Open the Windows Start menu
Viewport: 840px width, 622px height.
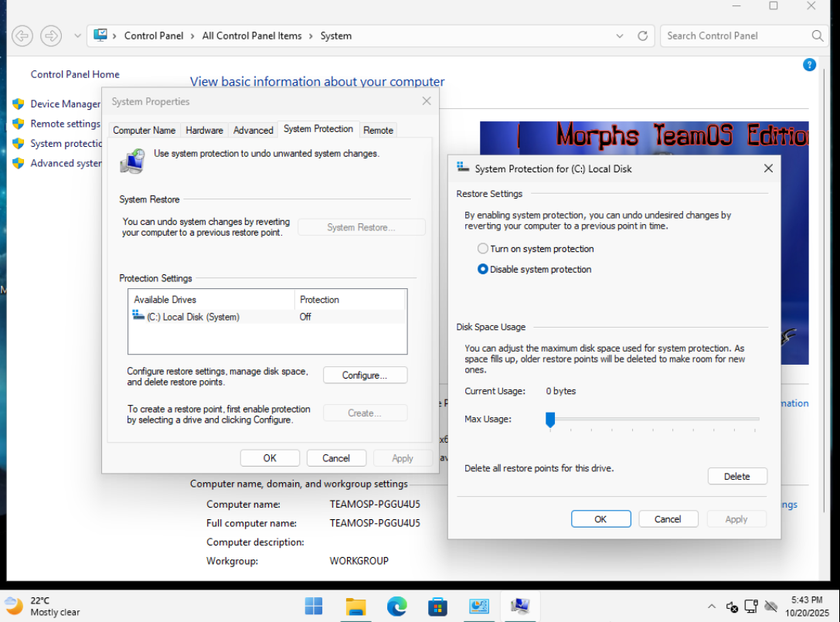coord(314,606)
